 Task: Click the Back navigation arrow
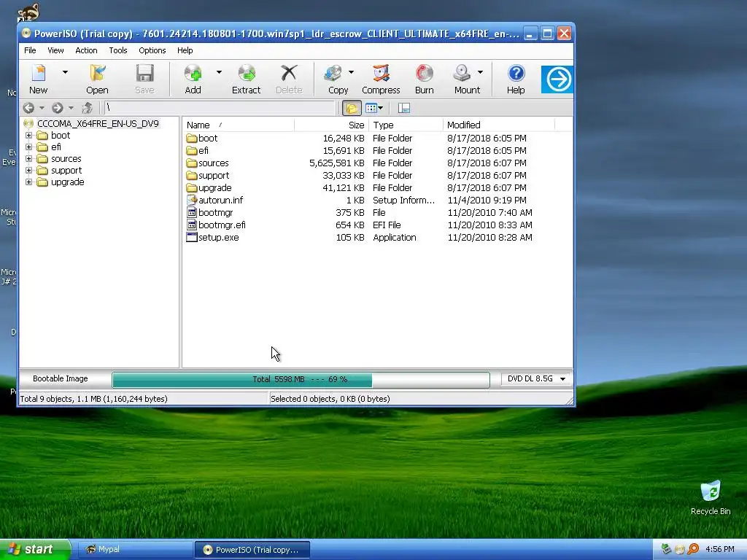28,108
